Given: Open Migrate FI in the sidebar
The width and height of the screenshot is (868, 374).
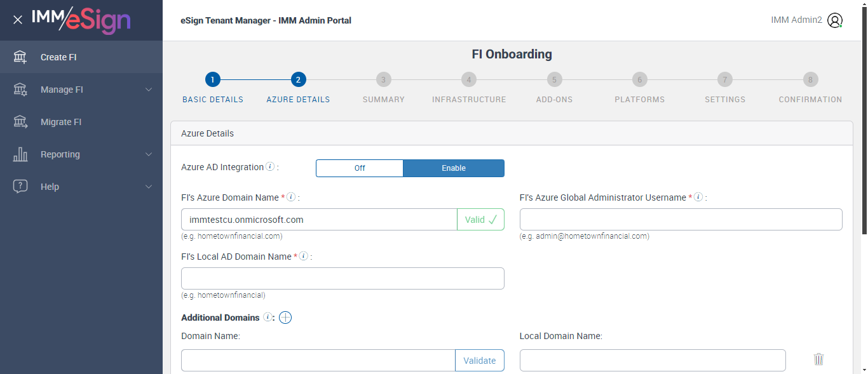Looking at the screenshot, I should [x=61, y=122].
